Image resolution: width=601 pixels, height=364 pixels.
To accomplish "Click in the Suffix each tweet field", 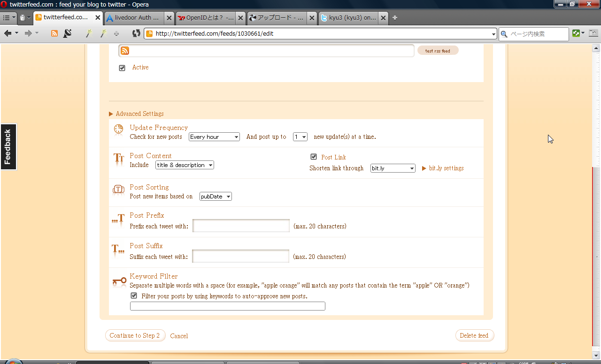I will tap(240, 256).
